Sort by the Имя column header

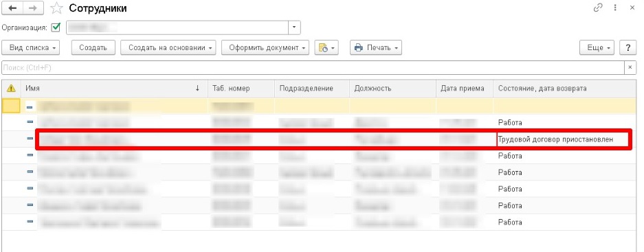[x=114, y=89]
